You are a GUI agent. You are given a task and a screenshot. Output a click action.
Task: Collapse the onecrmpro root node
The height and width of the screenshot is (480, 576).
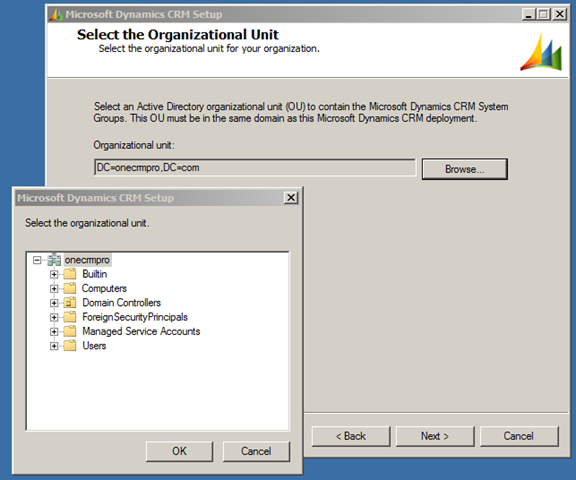click(x=37, y=260)
